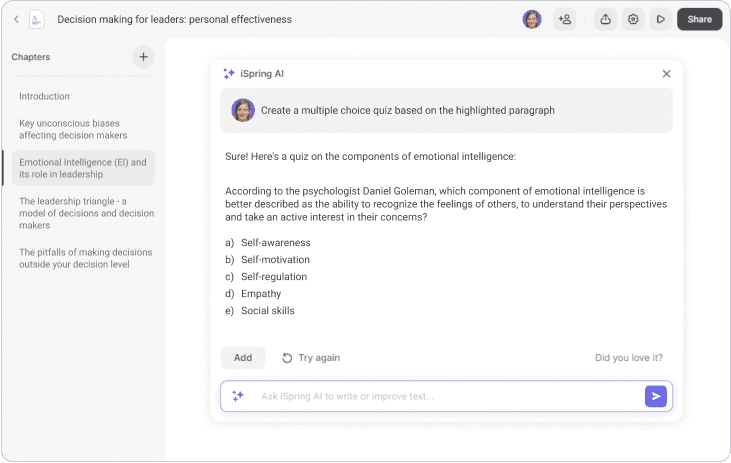Open the Introduction chapter
The height and width of the screenshot is (463, 731).
point(45,96)
